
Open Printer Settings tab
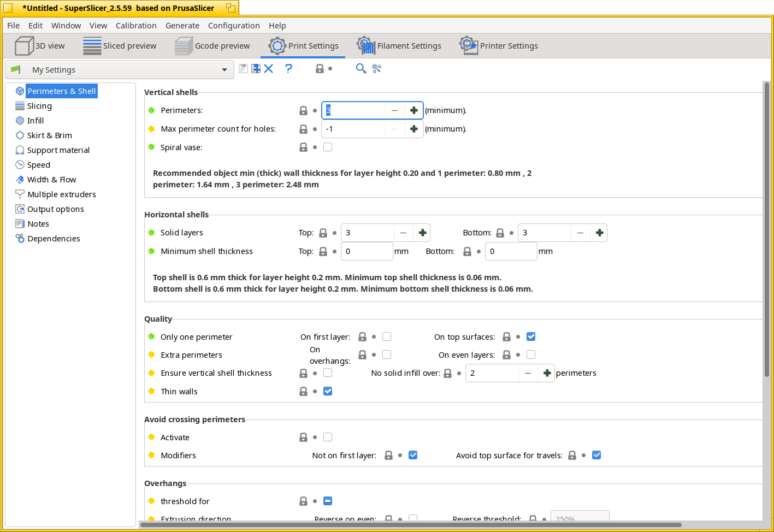pos(499,46)
